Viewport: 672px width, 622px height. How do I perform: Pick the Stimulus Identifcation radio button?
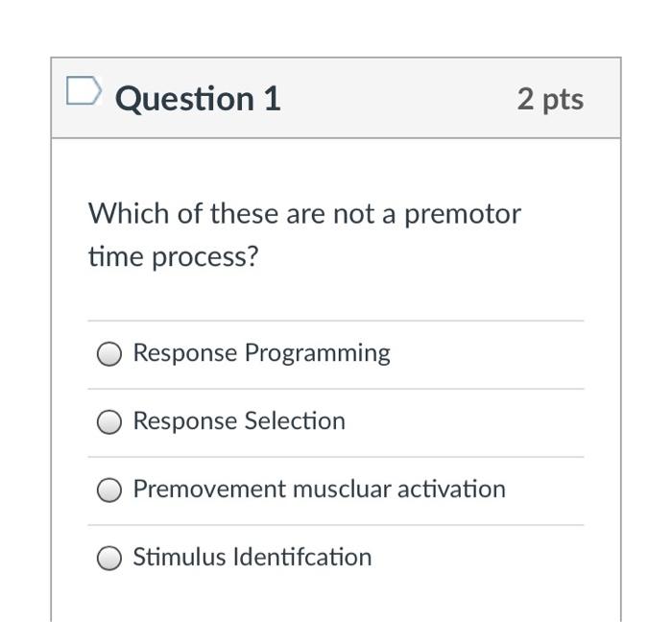109,559
